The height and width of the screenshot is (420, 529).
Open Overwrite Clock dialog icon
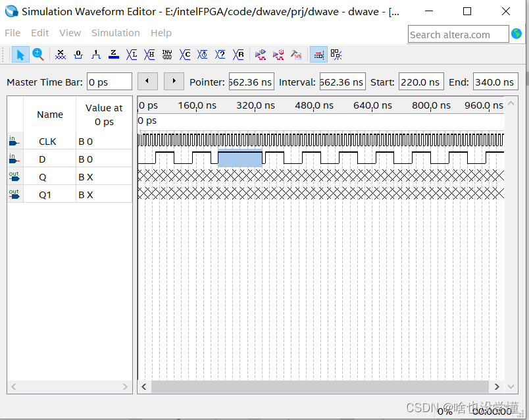click(x=203, y=55)
